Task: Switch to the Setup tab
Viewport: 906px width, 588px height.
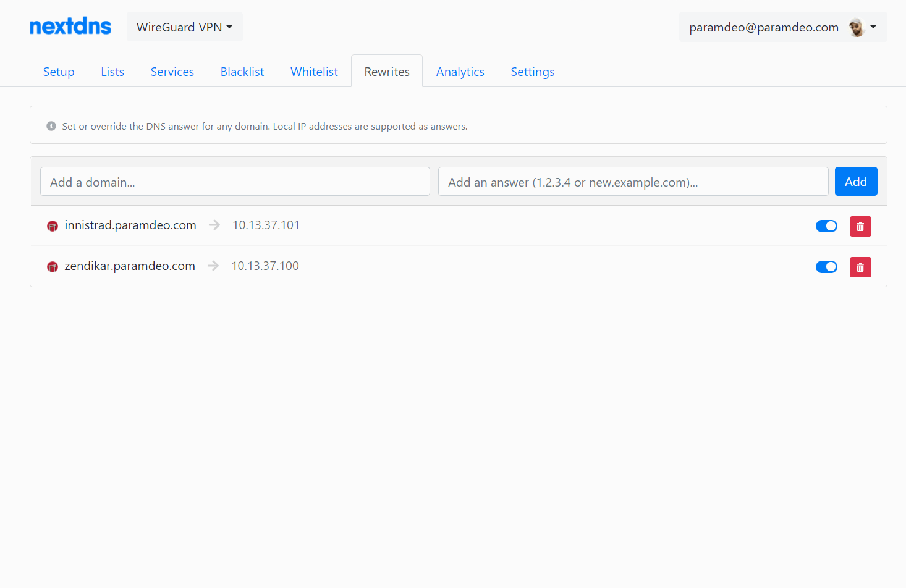Action: pyautogui.click(x=59, y=72)
